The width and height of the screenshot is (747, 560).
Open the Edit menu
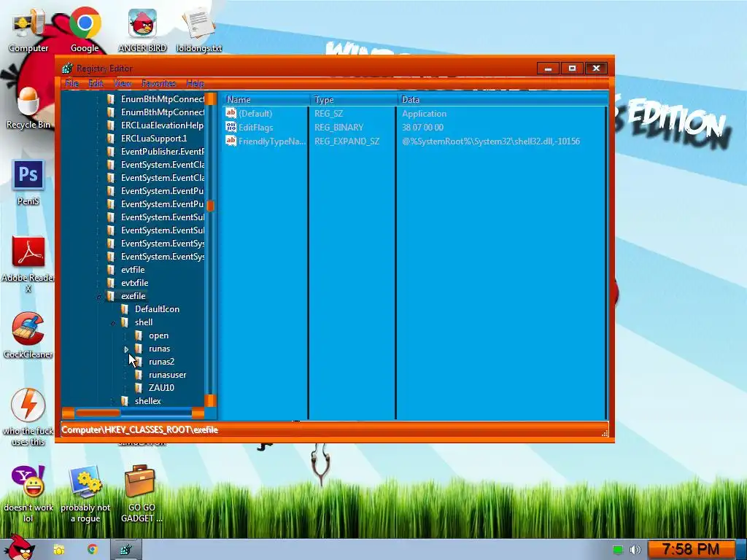click(96, 83)
